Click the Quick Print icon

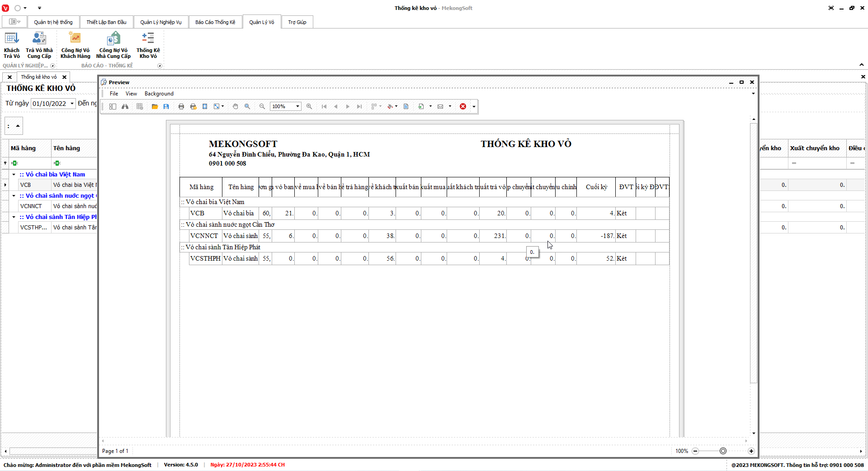click(193, 106)
